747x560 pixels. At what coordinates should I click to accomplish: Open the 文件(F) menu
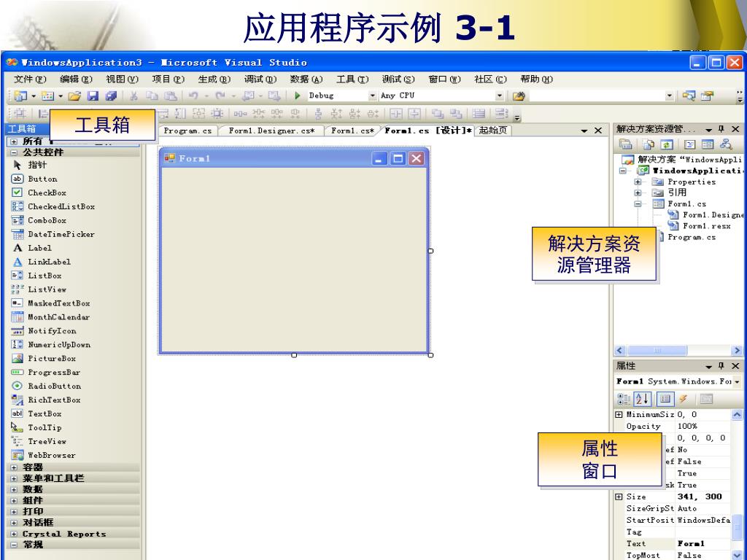pyautogui.click(x=30, y=79)
